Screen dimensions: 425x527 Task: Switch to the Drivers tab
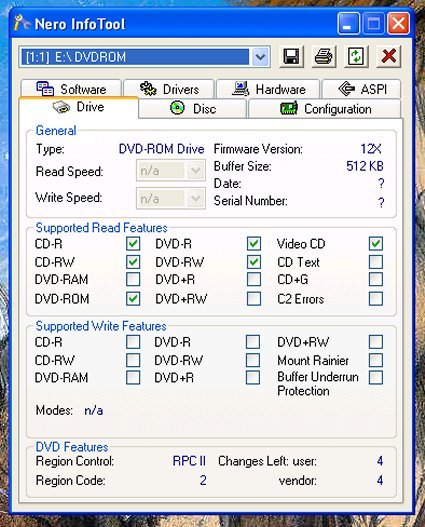169,89
